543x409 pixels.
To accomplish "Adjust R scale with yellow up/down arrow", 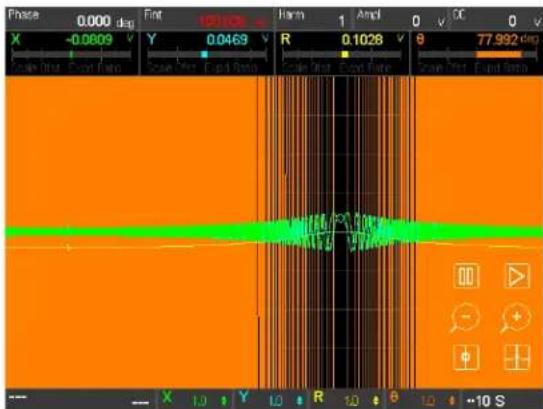I will click(376, 401).
